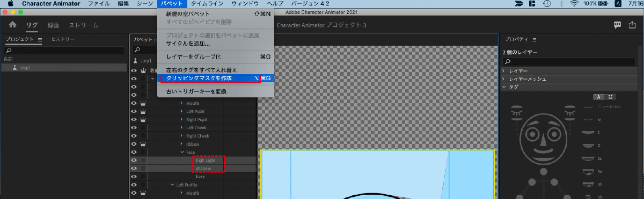Choose 左右のタグをすべて入れ替え menu item

coord(216,70)
